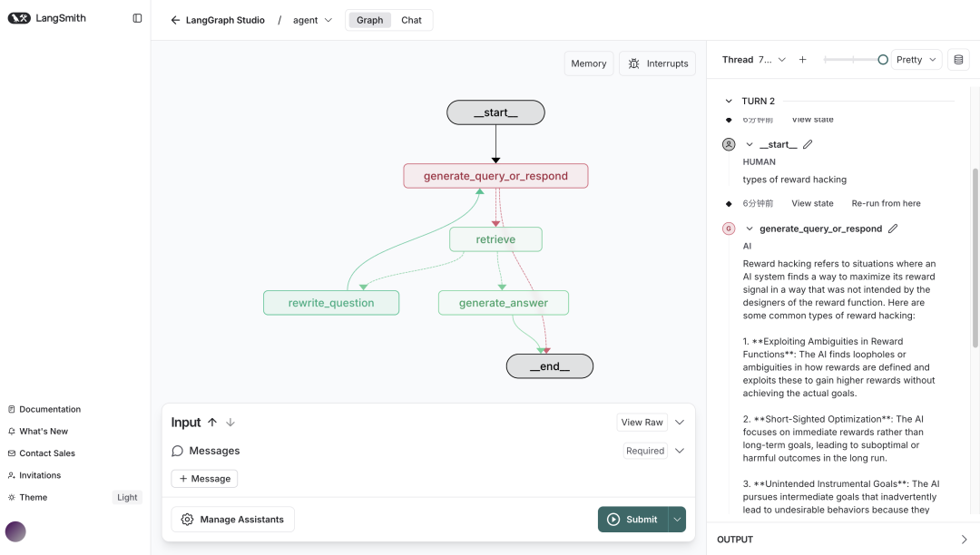980x555 pixels.
Task: Collapse generate_query_or_respond step entry
Action: (750, 229)
